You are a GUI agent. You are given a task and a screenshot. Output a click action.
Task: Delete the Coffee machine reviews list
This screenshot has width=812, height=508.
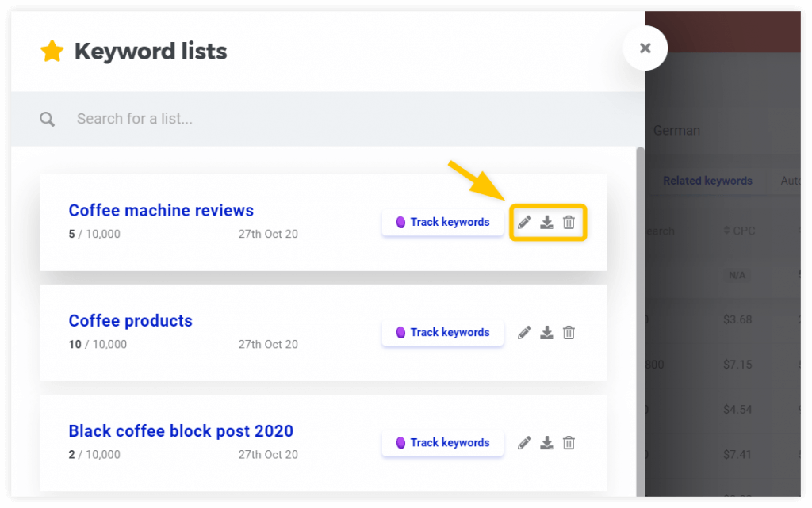[x=569, y=223]
